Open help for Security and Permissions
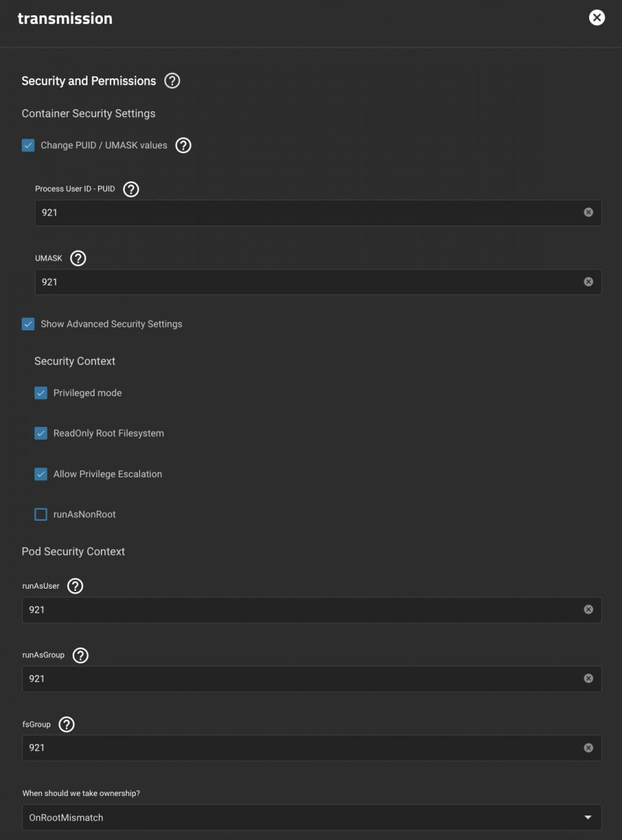The image size is (622, 840). tap(172, 80)
